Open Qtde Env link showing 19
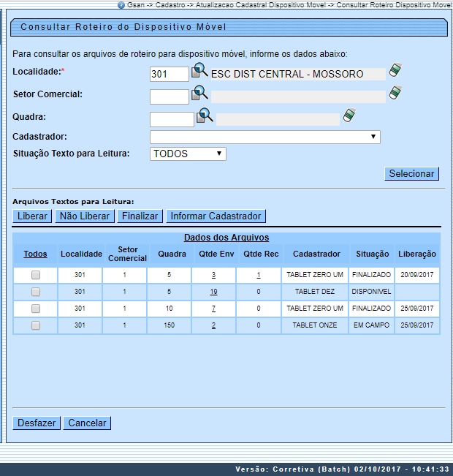The height and width of the screenshot is (476, 453). [x=213, y=292]
